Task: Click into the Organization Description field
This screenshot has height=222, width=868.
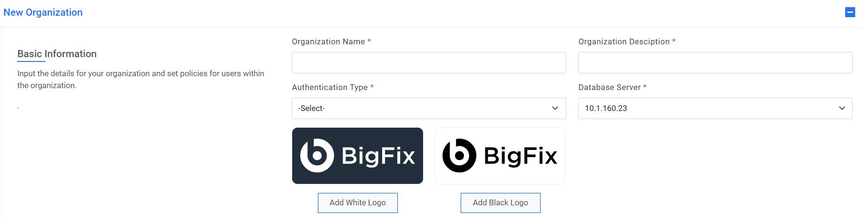Action: pos(715,62)
